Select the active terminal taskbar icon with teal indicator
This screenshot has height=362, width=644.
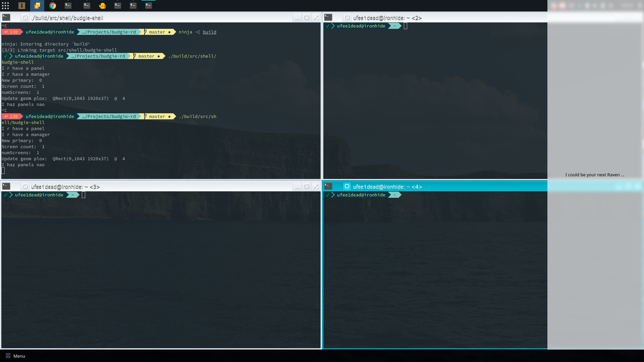[149, 6]
